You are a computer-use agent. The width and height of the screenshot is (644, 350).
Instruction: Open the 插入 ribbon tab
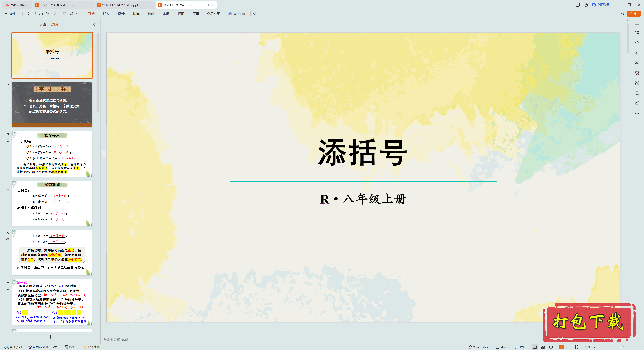coord(106,14)
